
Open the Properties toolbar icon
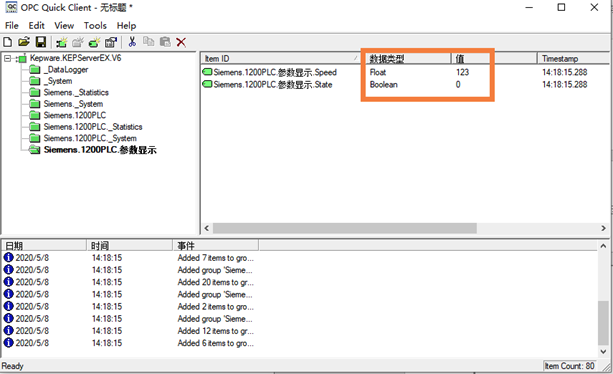click(111, 42)
